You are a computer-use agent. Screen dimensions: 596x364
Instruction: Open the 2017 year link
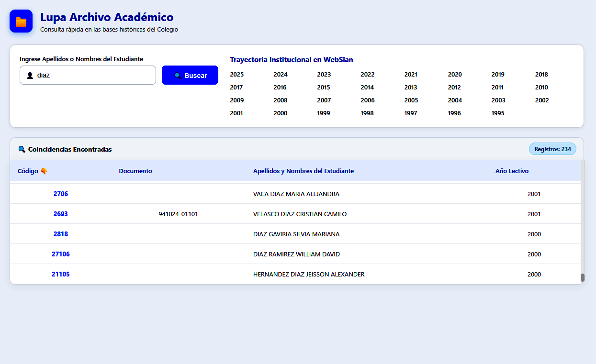pos(236,88)
